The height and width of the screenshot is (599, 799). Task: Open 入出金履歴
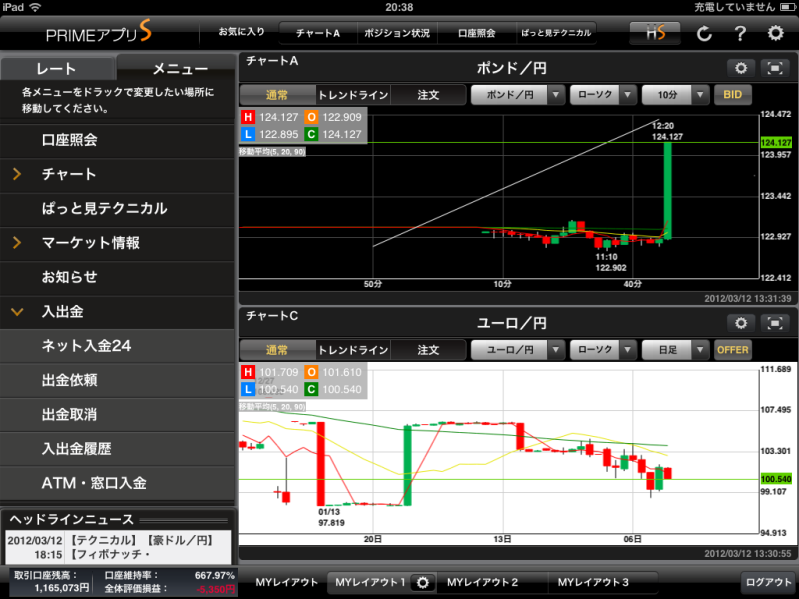point(117,449)
